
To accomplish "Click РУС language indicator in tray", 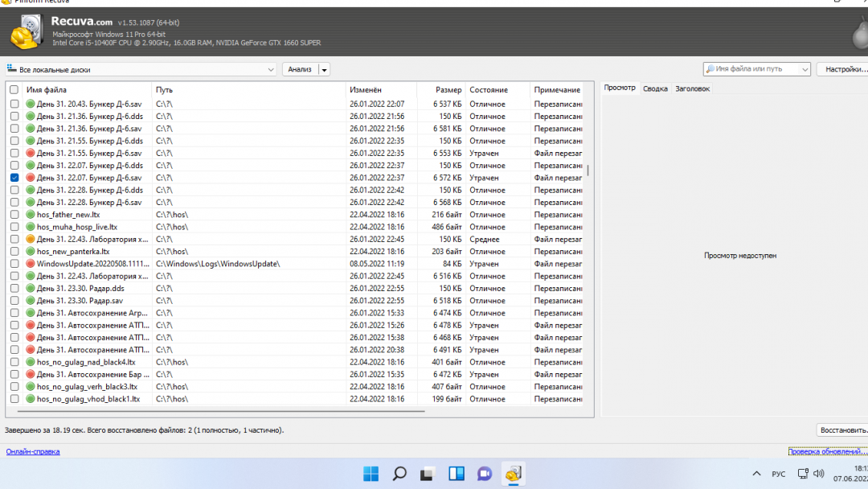I will 778,474.
